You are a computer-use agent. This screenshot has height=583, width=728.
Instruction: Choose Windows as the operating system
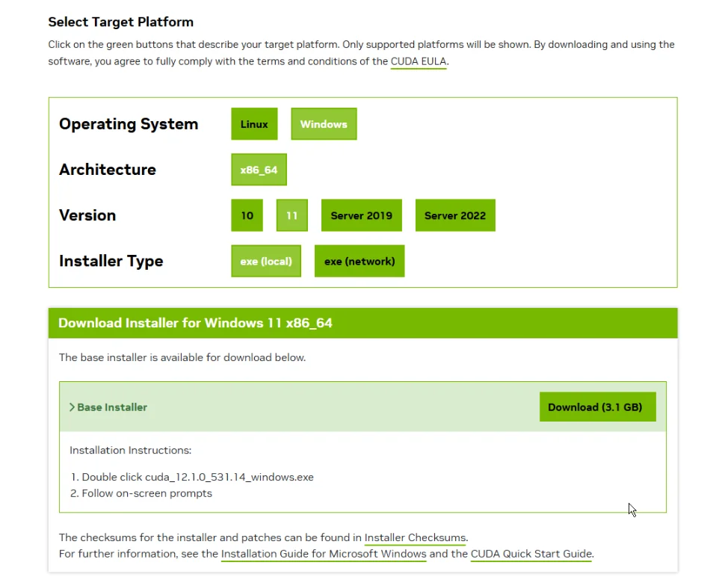tap(324, 124)
